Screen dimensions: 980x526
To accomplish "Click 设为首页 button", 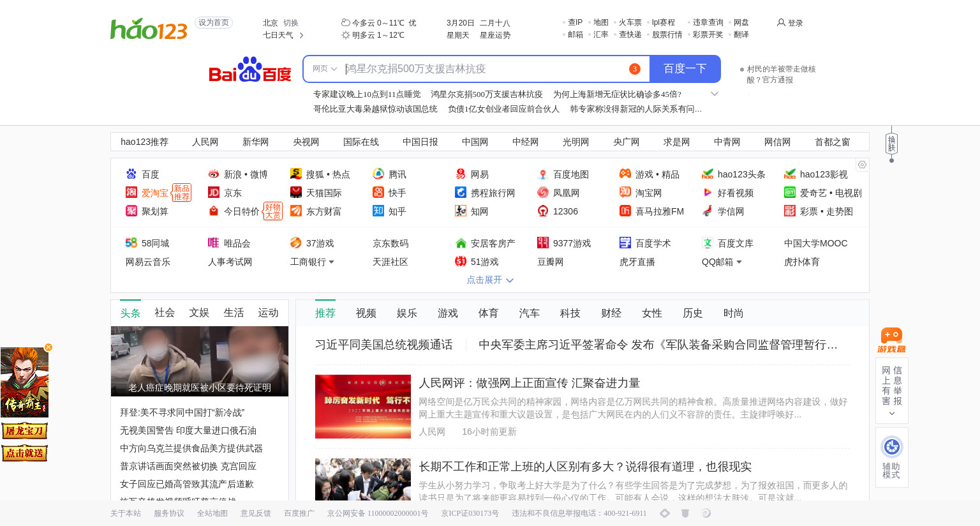I will click(214, 22).
